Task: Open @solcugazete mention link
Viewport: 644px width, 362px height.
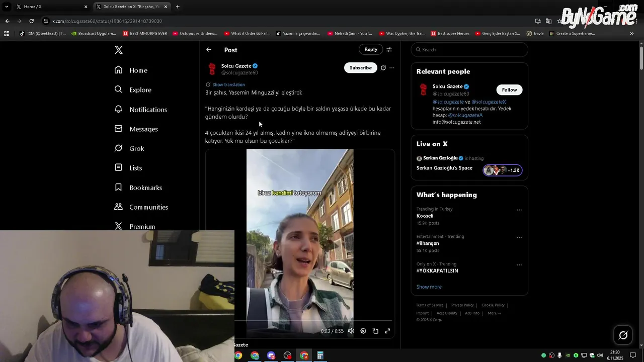Action: click(448, 102)
